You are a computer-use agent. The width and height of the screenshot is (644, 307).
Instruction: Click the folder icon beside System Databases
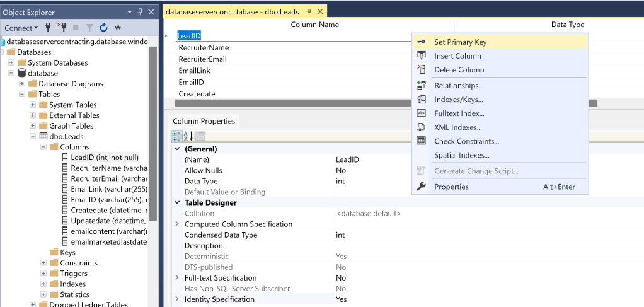click(x=22, y=63)
